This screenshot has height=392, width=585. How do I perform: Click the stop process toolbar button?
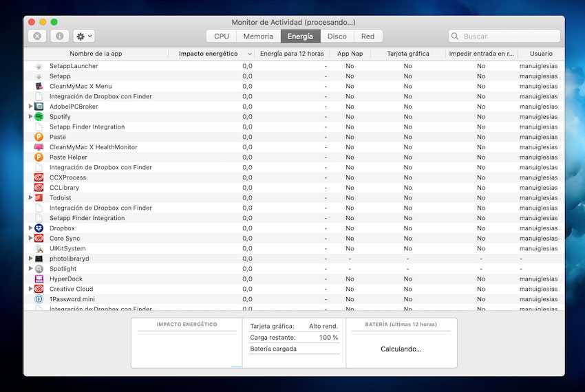[37, 36]
